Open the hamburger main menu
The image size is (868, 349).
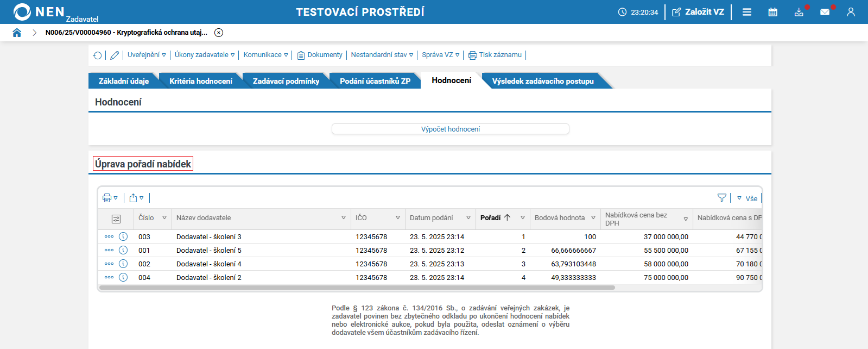click(x=747, y=12)
